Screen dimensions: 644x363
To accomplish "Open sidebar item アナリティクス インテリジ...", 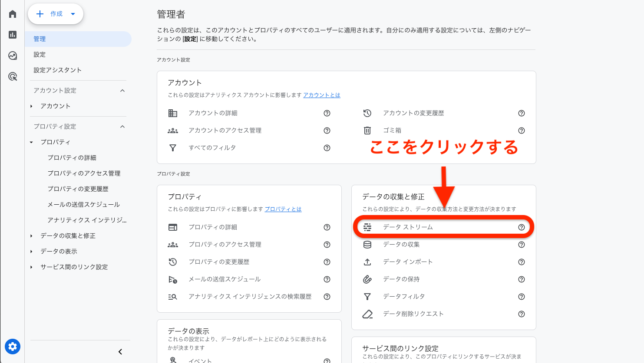I will coord(87,220).
